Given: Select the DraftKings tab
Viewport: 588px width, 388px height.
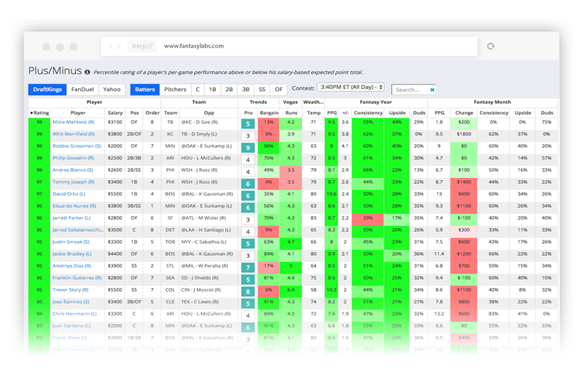Looking at the screenshot, I should click(x=47, y=89).
